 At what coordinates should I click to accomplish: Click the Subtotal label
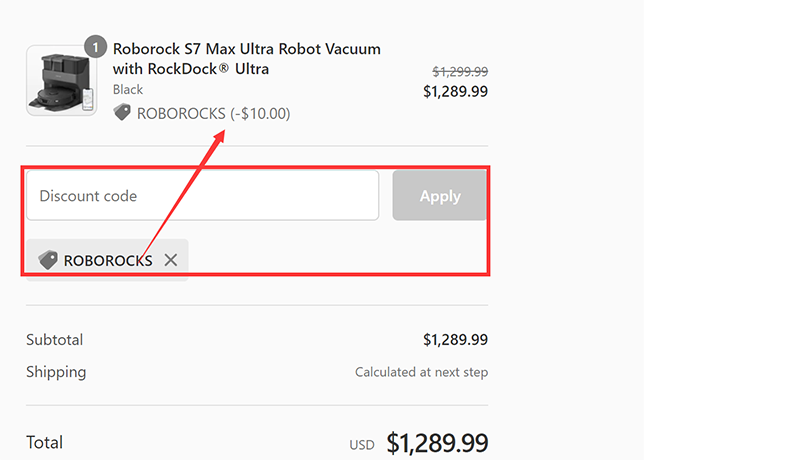point(55,340)
